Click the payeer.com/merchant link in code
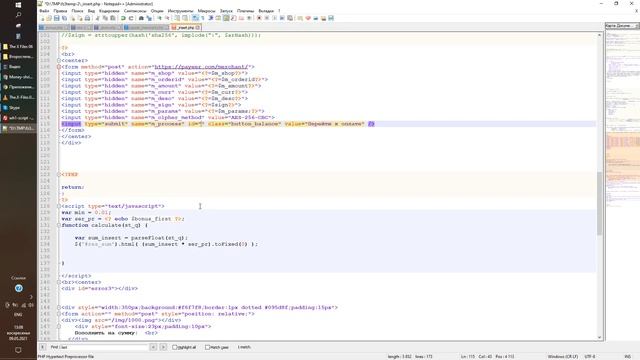The height and width of the screenshot is (360, 640). pos(201,67)
